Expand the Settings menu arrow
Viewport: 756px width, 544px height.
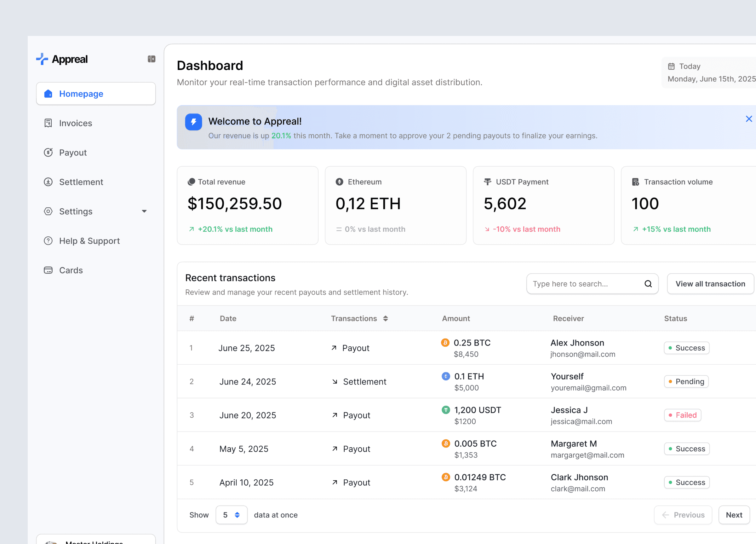click(144, 211)
